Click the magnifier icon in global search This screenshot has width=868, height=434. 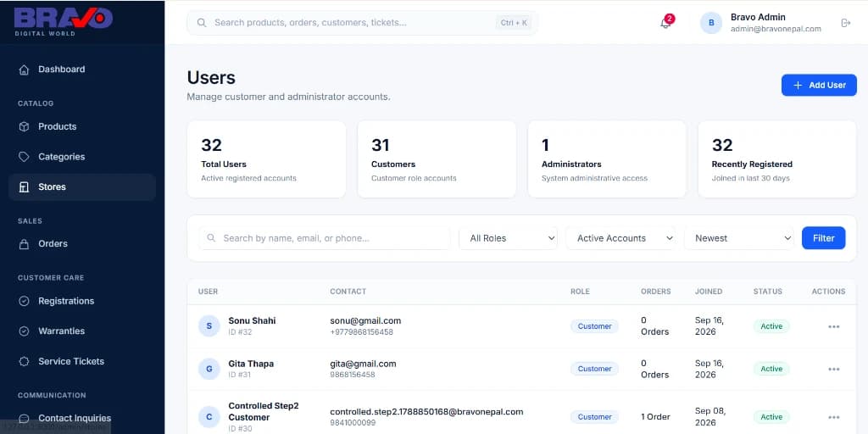202,23
